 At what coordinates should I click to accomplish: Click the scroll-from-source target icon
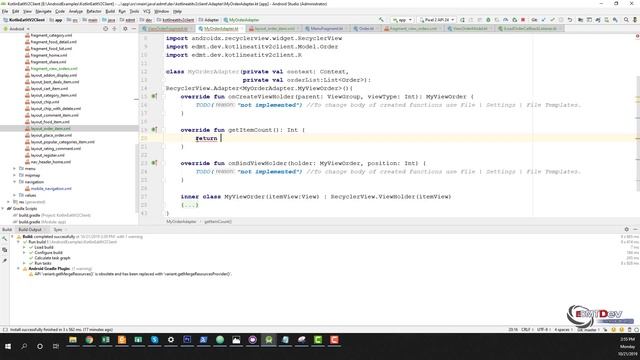pyautogui.click(x=105, y=29)
